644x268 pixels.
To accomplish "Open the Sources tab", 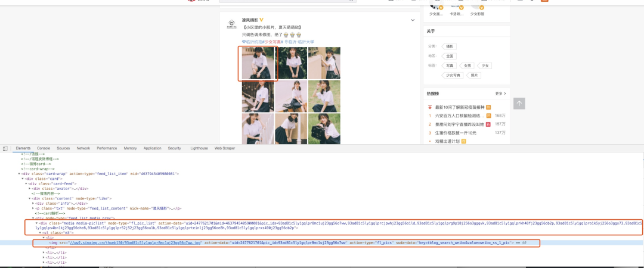I will [63, 148].
